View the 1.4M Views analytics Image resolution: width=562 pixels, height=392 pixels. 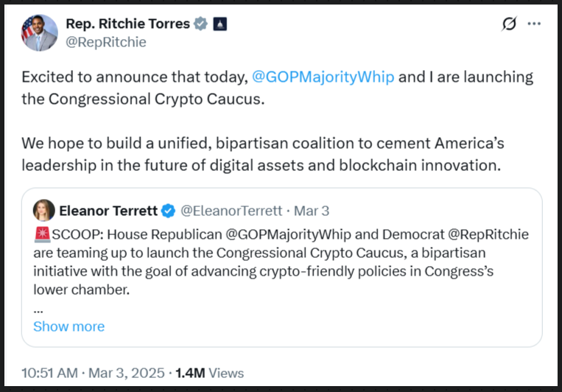[x=210, y=373]
